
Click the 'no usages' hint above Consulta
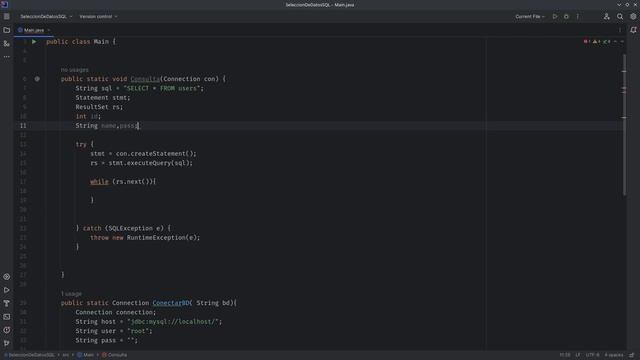74,70
